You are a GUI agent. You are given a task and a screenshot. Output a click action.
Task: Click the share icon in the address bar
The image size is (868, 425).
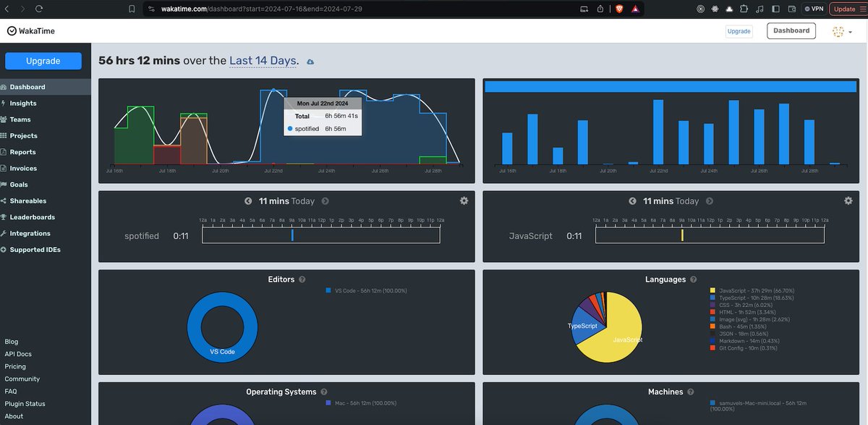pos(600,9)
